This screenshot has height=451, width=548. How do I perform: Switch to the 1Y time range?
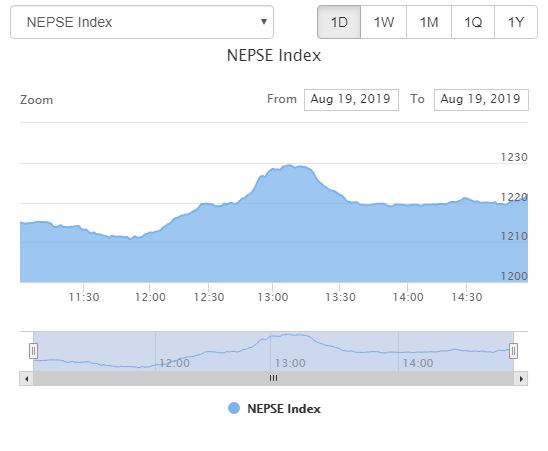click(x=516, y=22)
